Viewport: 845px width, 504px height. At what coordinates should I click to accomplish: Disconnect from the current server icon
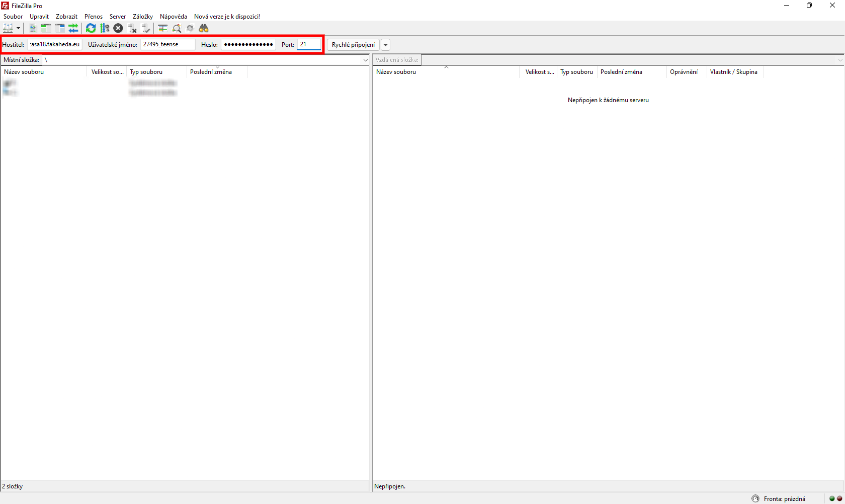[x=132, y=28]
